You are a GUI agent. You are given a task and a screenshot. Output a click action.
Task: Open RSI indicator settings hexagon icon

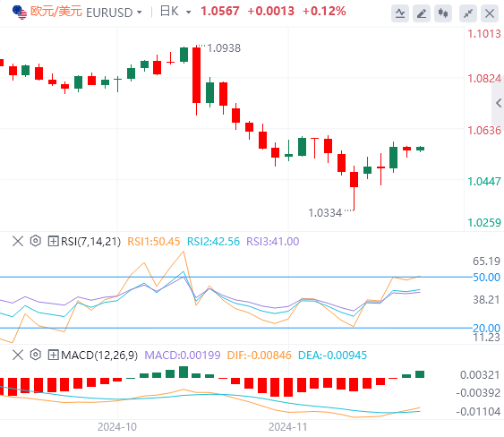(x=36, y=241)
